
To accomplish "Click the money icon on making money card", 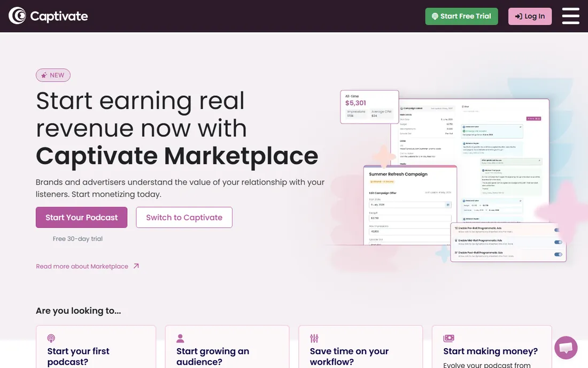I will pos(448,339).
